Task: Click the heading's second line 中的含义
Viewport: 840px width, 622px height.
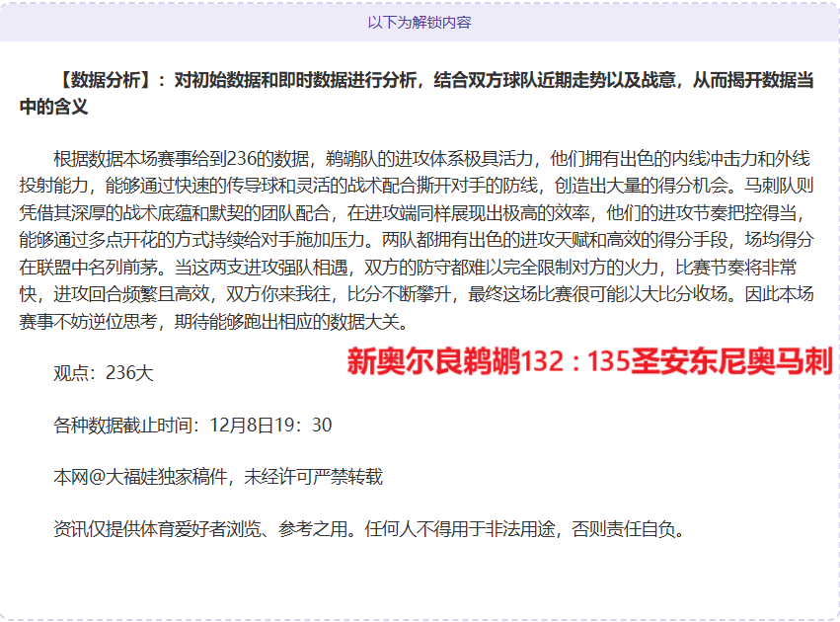Action: pos(54,107)
